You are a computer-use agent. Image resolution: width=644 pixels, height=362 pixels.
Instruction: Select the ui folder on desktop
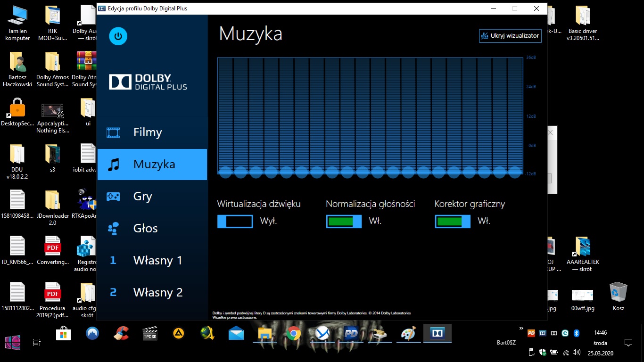coord(88,112)
